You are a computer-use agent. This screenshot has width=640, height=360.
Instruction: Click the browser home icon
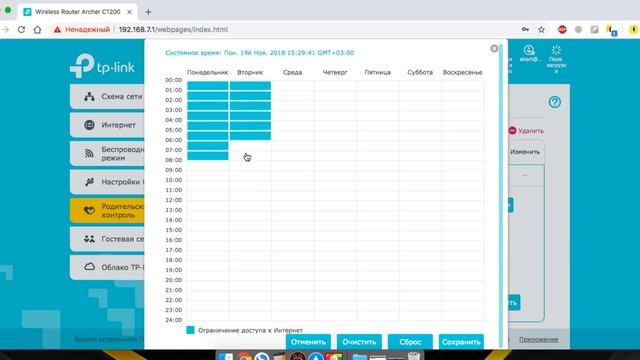pos(37,29)
